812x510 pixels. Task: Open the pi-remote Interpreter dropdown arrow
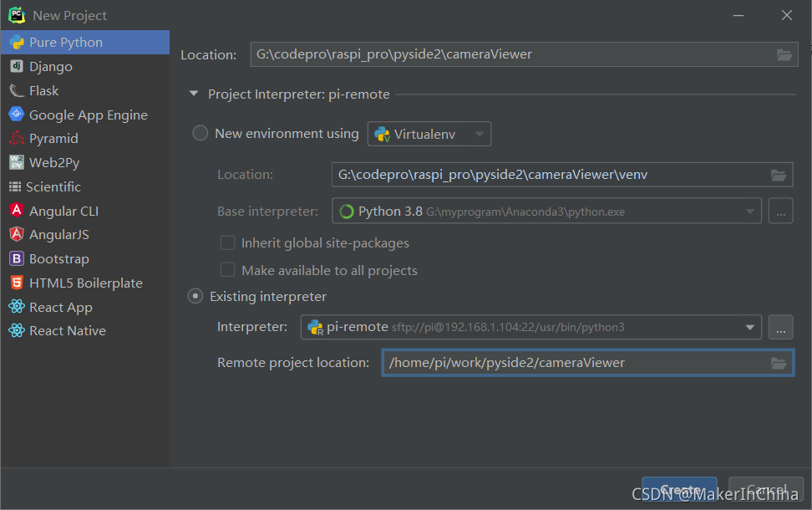tap(749, 327)
